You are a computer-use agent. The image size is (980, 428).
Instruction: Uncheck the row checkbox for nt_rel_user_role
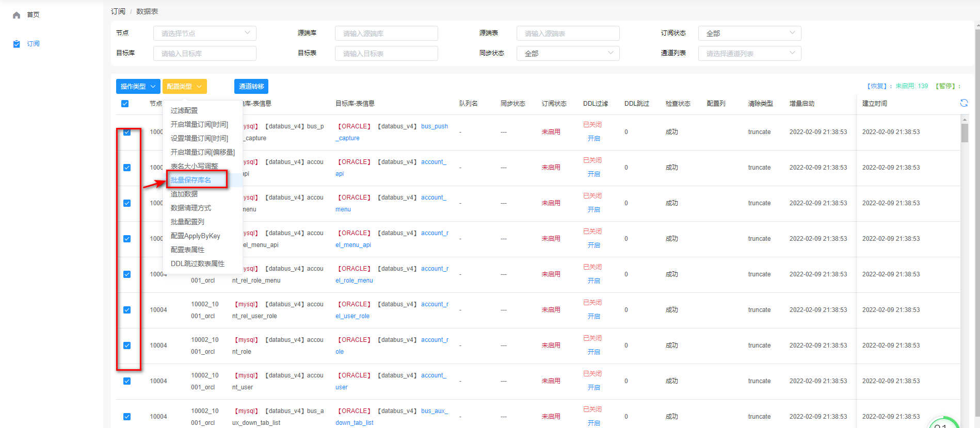pyautogui.click(x=127, y=310)
